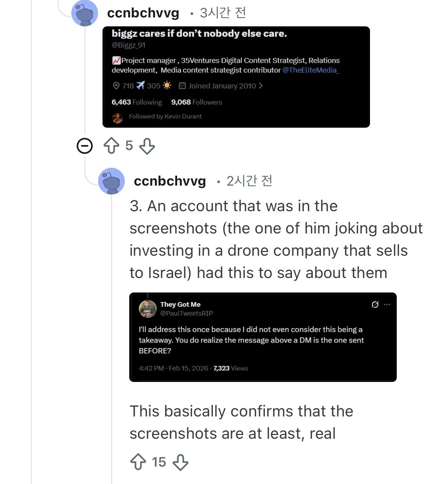Click the 2시간 전 reply timestamp
This screenshot has height=484, width=448.
pyautogui.click(x=250, y=181)
